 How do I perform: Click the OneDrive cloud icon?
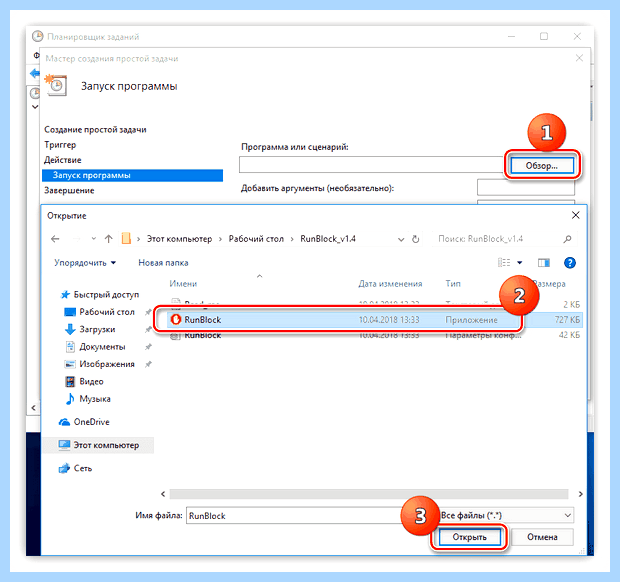tap(64, 422)
